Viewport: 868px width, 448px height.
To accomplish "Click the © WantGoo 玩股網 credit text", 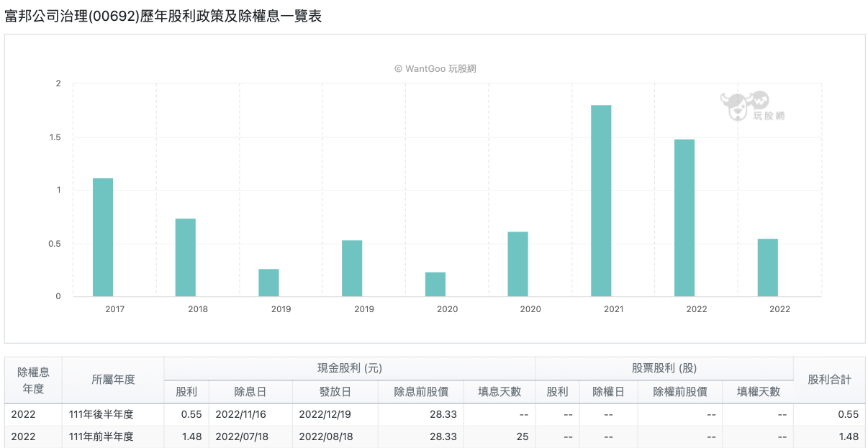I will pyautogui.click(x=435, y=69).
